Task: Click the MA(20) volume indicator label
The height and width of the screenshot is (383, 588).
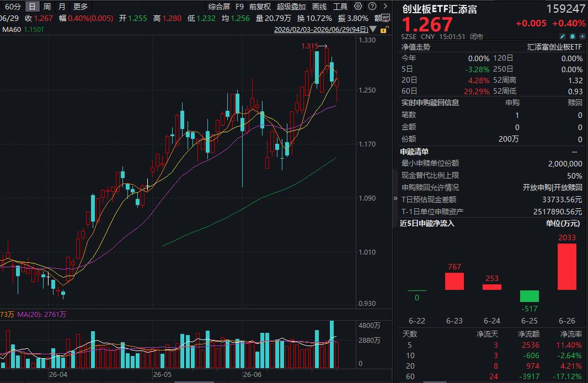Action: pos(41,315)
